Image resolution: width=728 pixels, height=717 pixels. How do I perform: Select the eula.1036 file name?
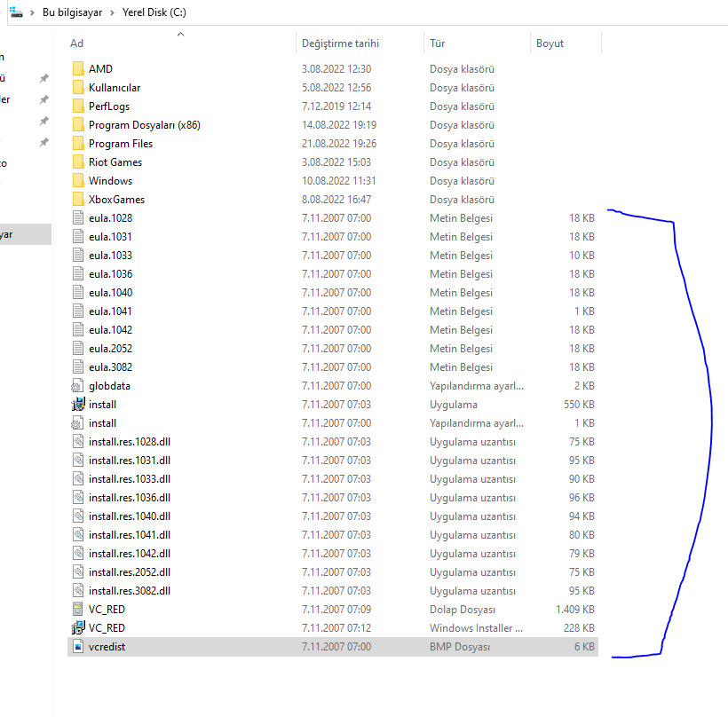pos(110,274)
